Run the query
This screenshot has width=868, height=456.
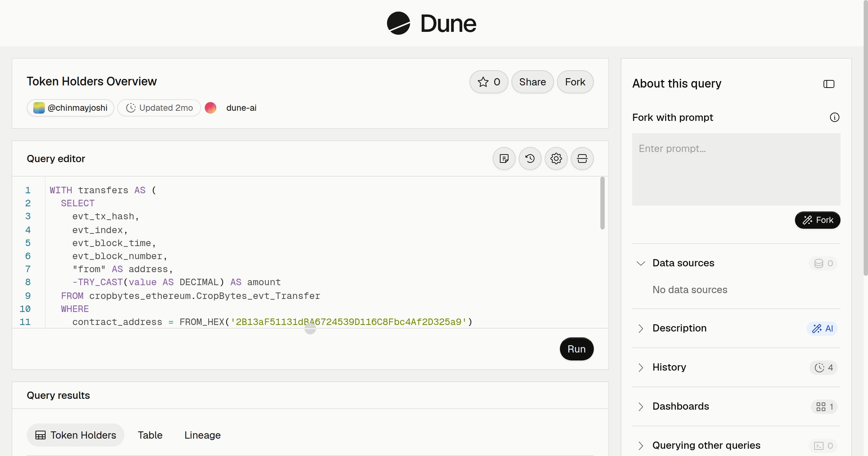click(x=576, y=349)
